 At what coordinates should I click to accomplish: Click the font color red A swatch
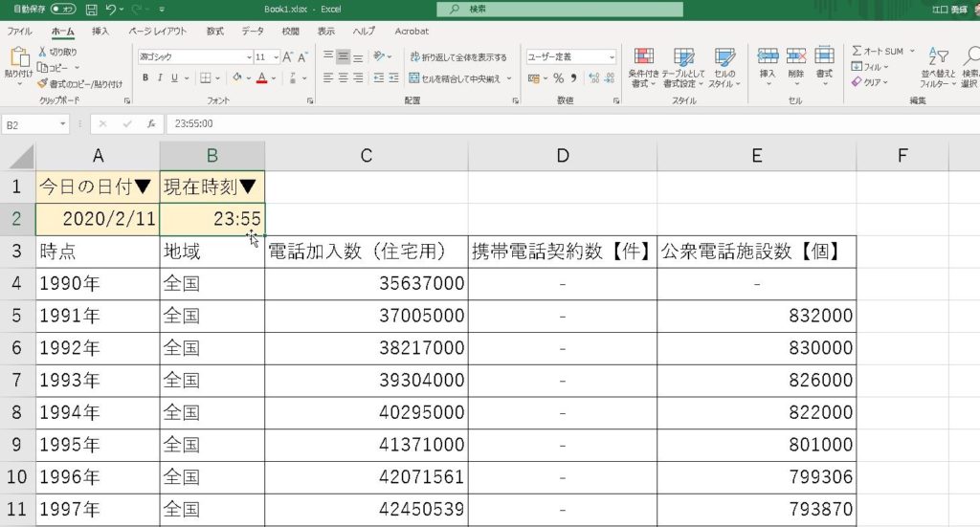[x=260, y=78]
